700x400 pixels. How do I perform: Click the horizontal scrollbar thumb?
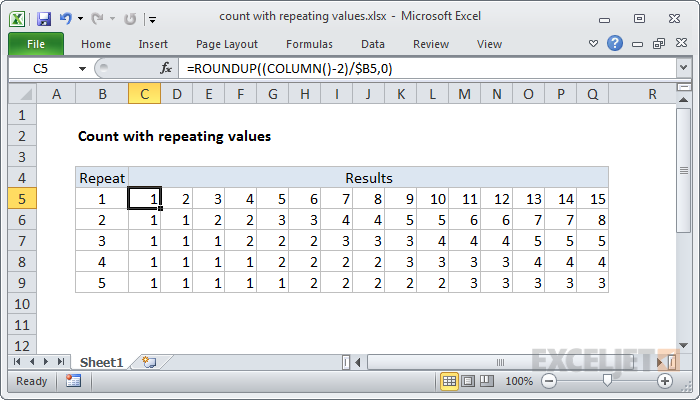click(x=501, y=362)
